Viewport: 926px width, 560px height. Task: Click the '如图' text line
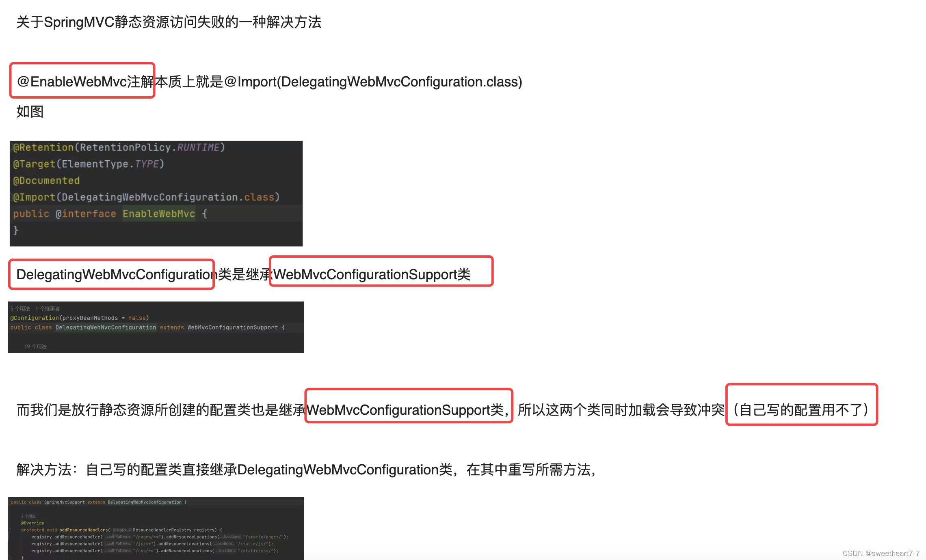pyautogui.click(x=30, y=112)
